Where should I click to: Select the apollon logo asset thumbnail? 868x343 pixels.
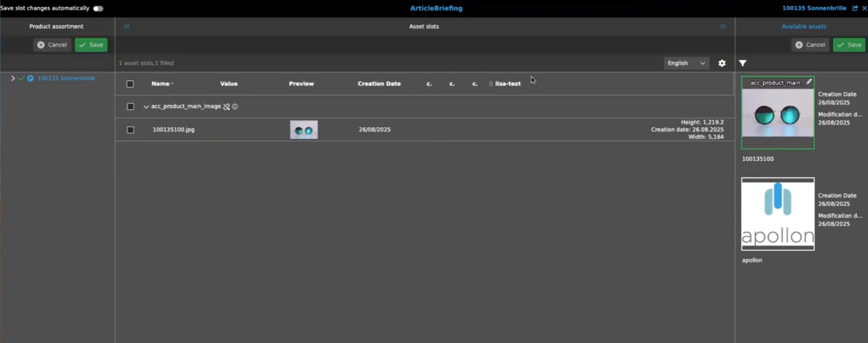pos(778,214)
